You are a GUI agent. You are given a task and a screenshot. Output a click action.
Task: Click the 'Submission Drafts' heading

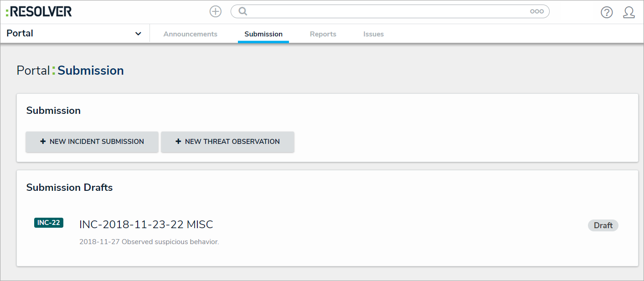[69, 187]
